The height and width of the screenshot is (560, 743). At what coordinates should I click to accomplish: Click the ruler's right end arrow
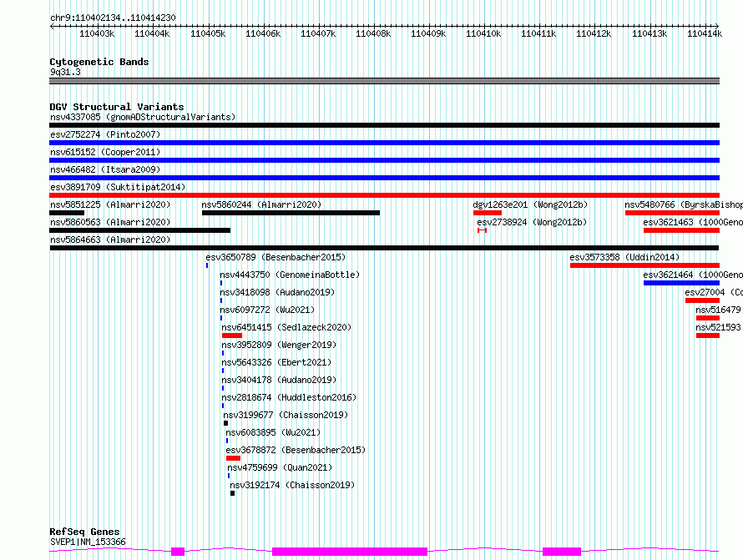(x=717, y=26)
